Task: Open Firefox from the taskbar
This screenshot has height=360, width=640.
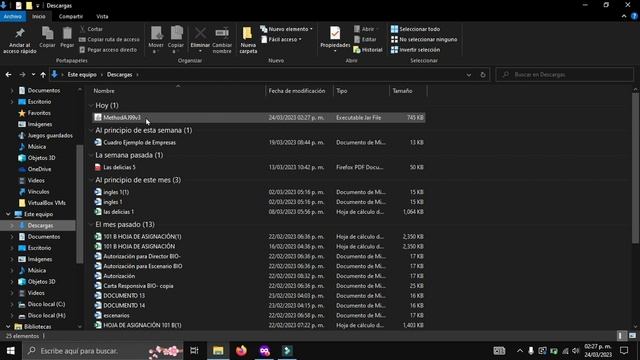Action: click(241, 351)
